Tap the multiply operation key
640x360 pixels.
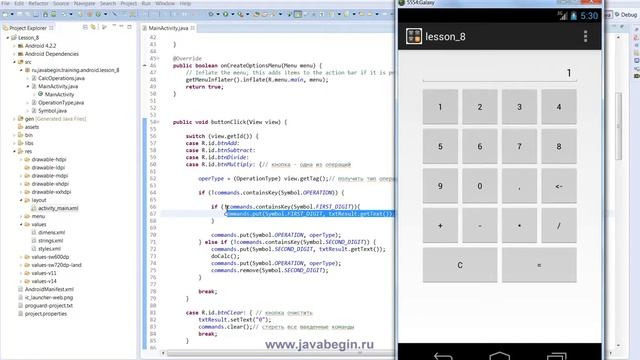coord(519,226)
